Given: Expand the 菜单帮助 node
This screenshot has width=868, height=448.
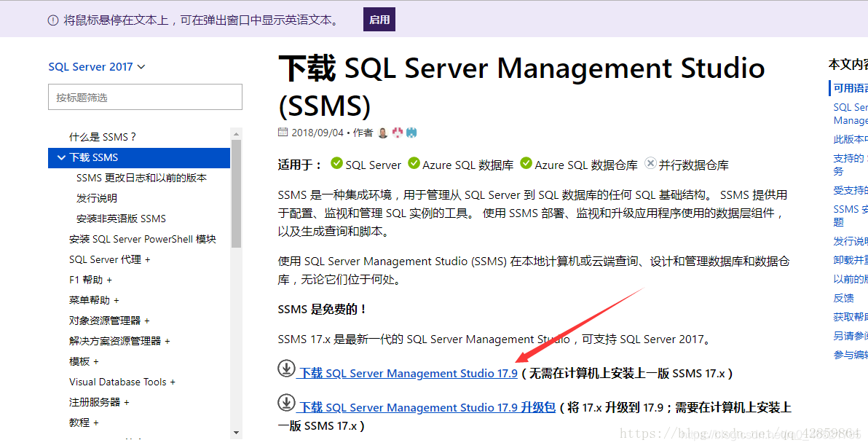Looking at the screenshot, I should [x=94, y=300].
